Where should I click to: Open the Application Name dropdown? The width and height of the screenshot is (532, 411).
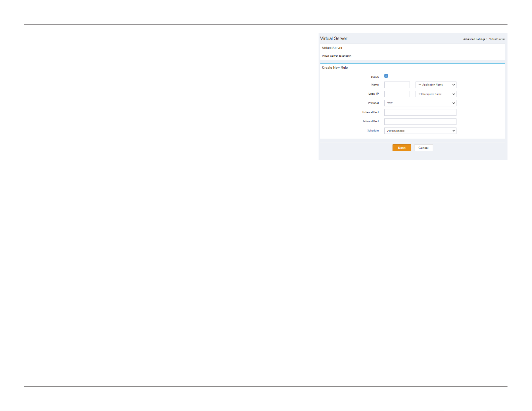(x=436, y=85)
